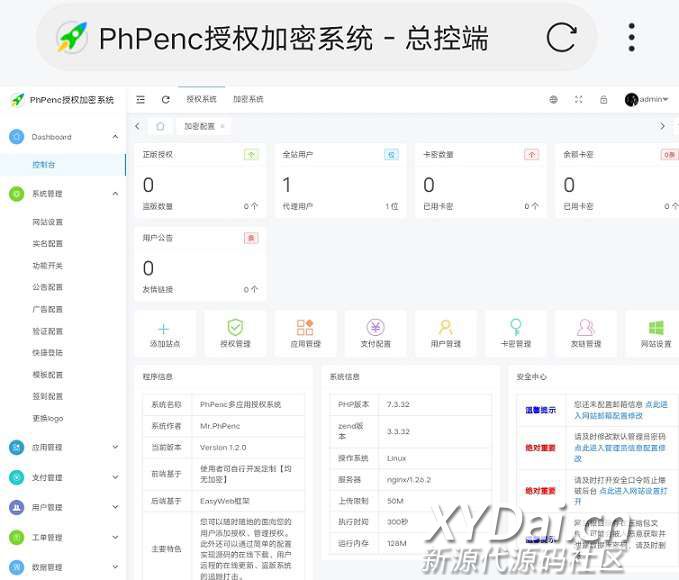Open 网站设置 in the sidebar
Screen dimensions: 679x580
[47, 222]
